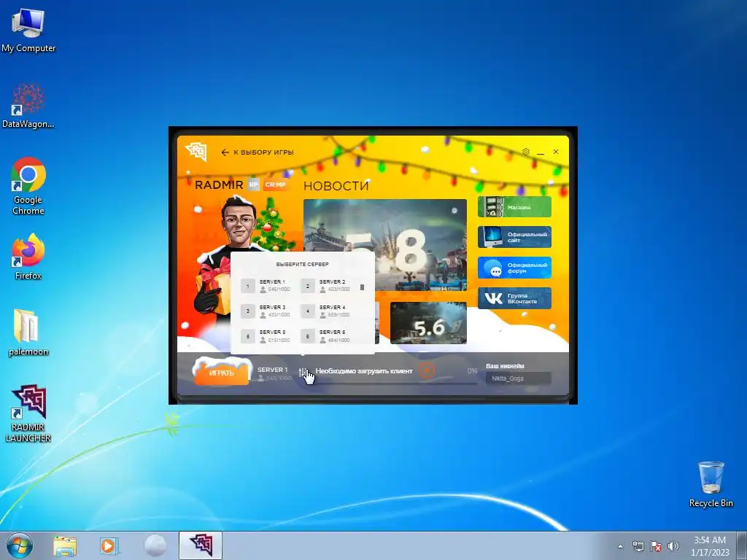Screen dimensions: 747x560
Task: Open My Computer desktop icon
Action: (x=28, y=31)
